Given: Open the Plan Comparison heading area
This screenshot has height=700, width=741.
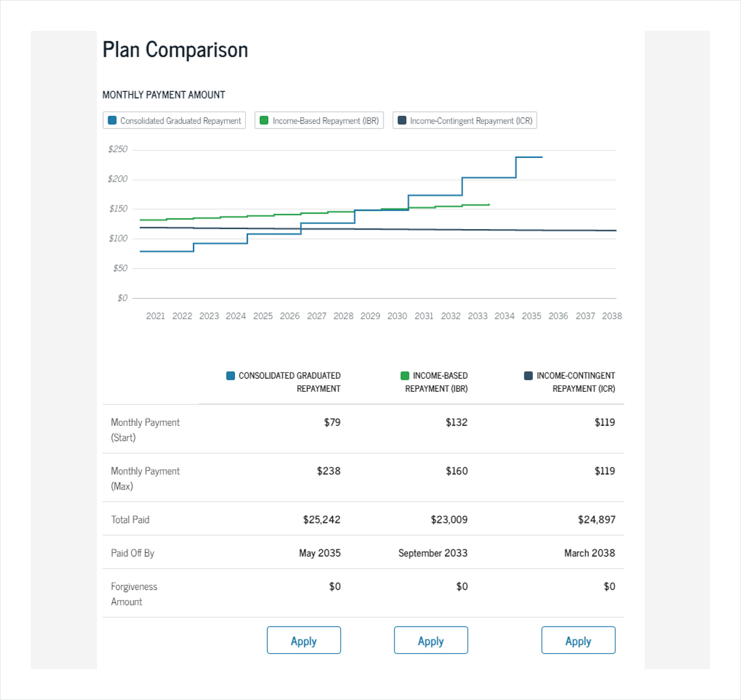Looking at the screenshot, I should pos(175,49).
